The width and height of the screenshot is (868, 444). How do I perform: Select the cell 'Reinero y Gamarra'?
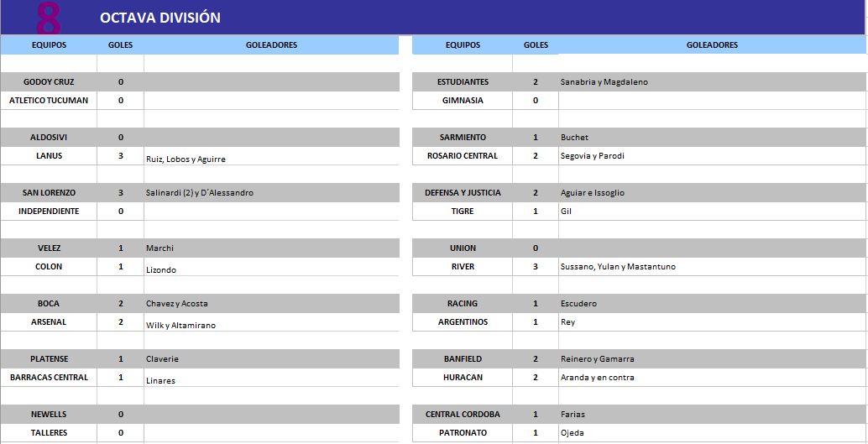click(x=713, y=358)
